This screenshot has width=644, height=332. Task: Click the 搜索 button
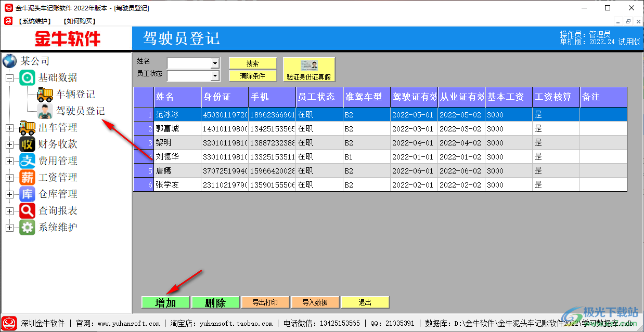[x=253, y=63]
